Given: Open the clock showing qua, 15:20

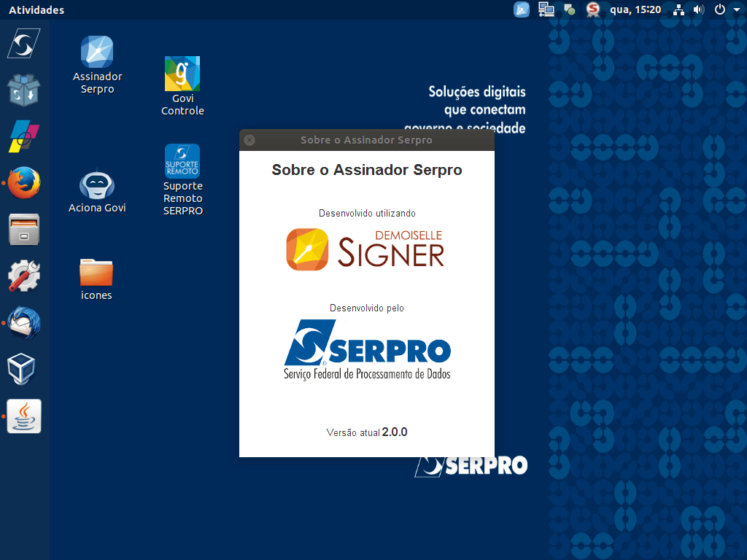Looking at the screenshot, I should (635, 9).
